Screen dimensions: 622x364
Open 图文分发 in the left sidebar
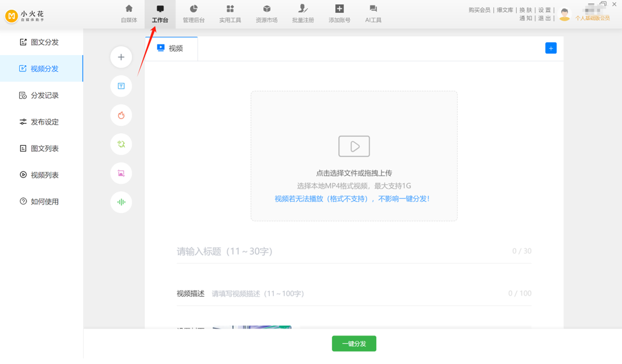pos(39,42)
